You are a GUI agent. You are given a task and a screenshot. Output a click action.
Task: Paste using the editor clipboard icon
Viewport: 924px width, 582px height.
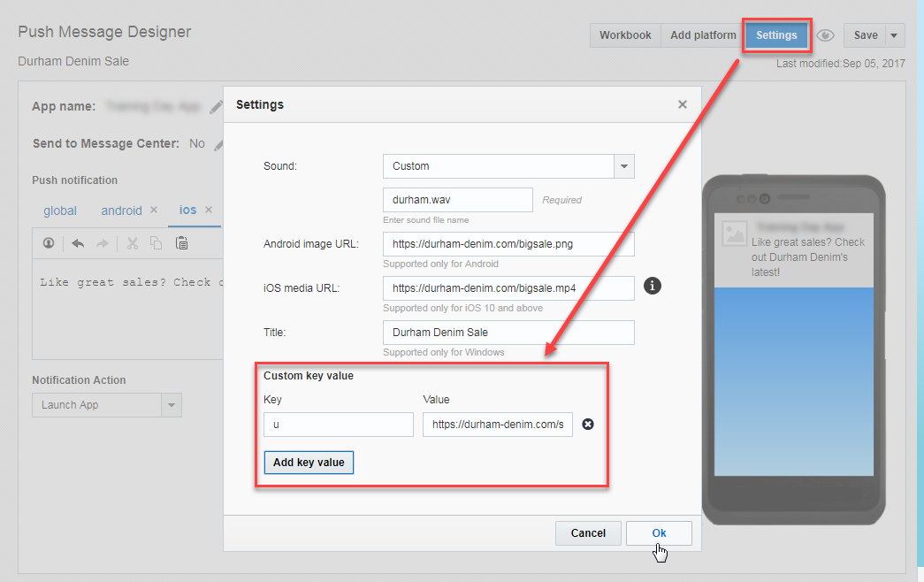[181, 243]
